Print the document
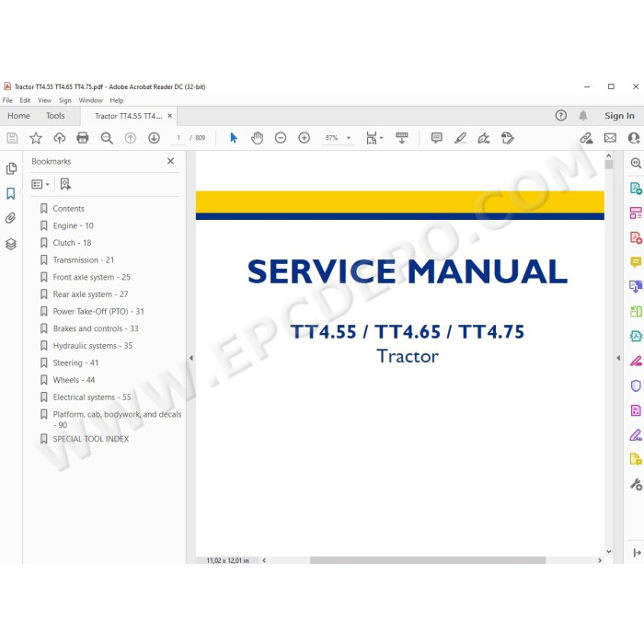 (x=83, y=138)
